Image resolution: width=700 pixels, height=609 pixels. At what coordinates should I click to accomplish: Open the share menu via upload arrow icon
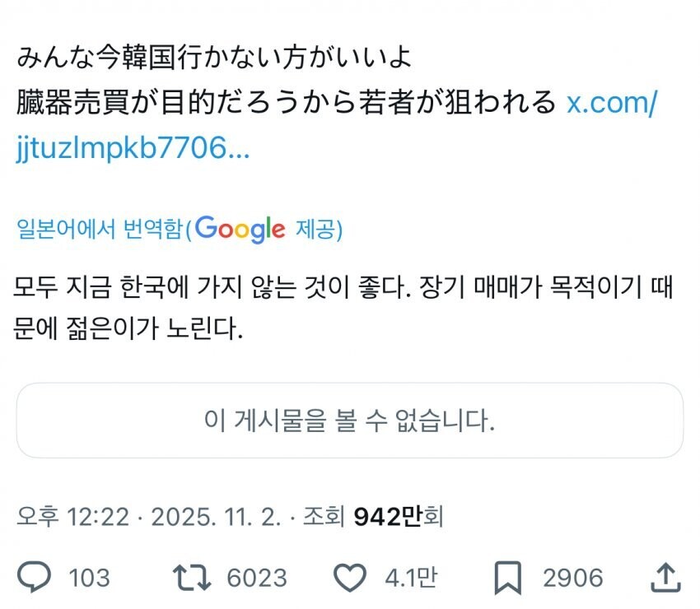(x=665, y=576)
